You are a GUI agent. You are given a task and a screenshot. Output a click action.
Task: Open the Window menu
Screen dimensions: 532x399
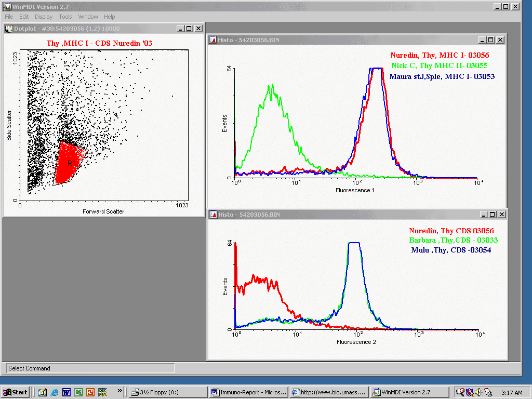click(88, 17)
